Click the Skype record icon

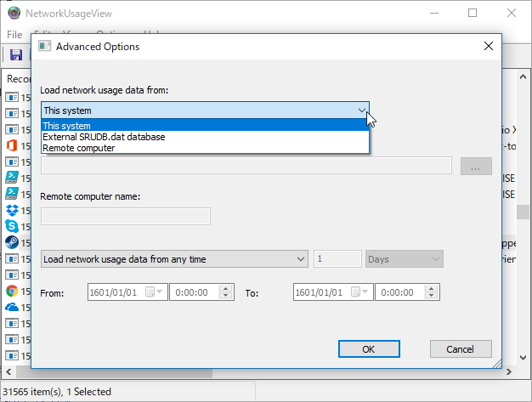[x=13, y=226]
